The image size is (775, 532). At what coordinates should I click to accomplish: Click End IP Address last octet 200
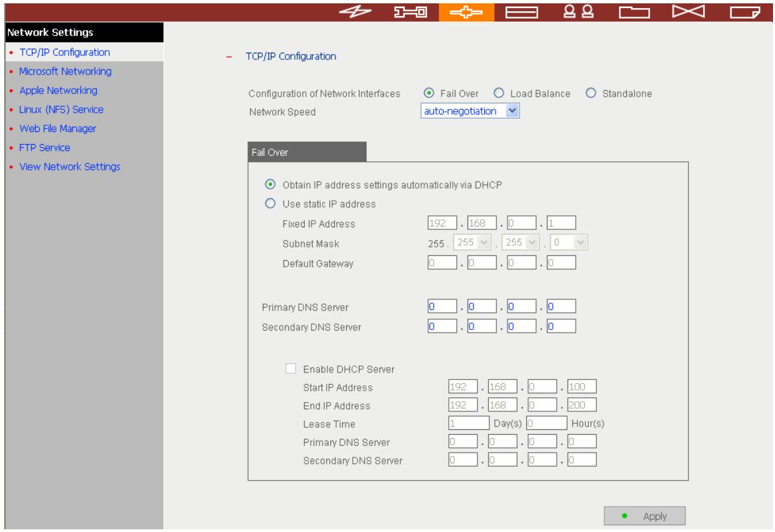pyautogui.click(x=582, y=405)
